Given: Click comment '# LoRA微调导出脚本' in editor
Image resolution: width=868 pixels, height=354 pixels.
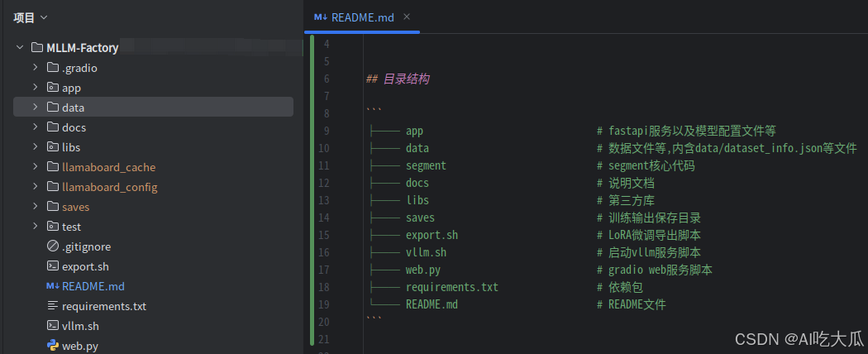Looking at the screenshot, I should tap(649, 235).
